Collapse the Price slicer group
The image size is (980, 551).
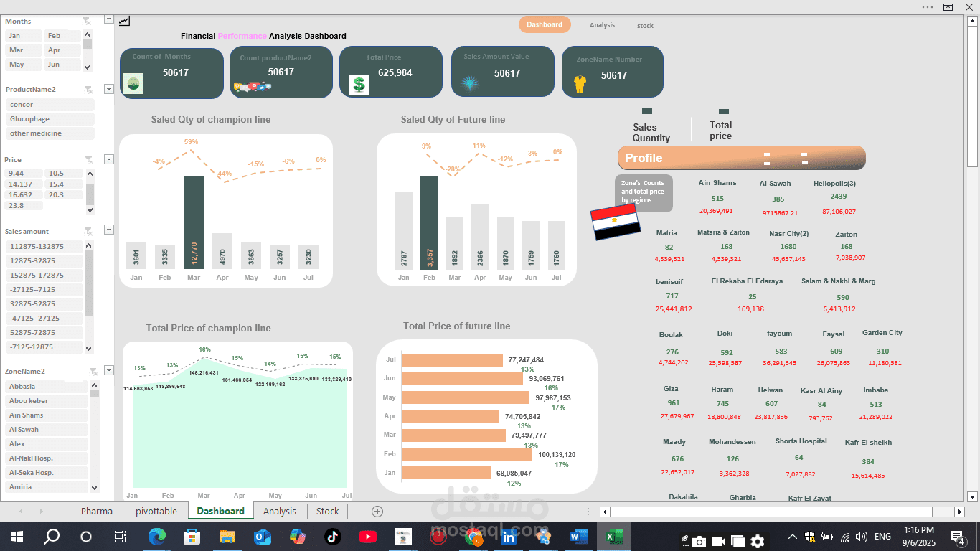[109, 159]
